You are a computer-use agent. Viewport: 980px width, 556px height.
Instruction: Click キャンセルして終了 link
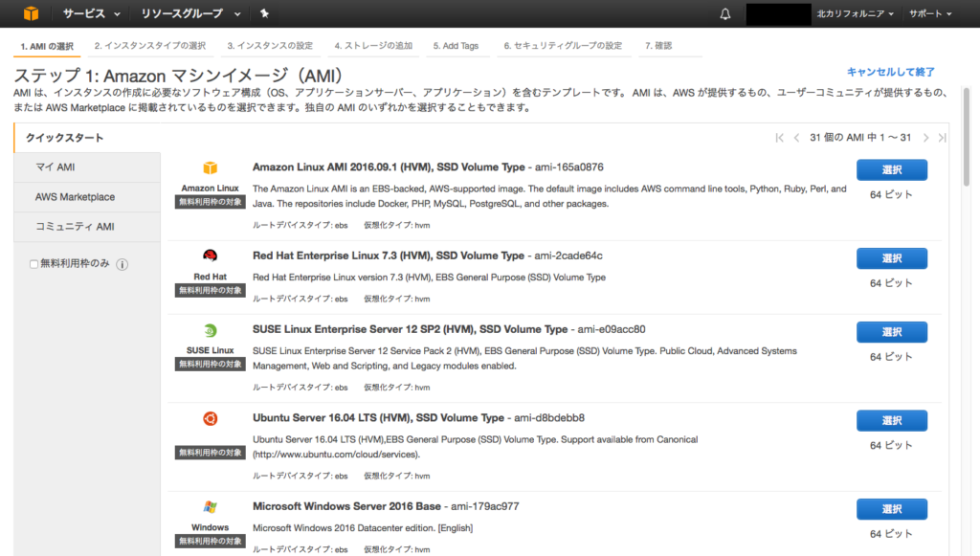coord(891,72)
